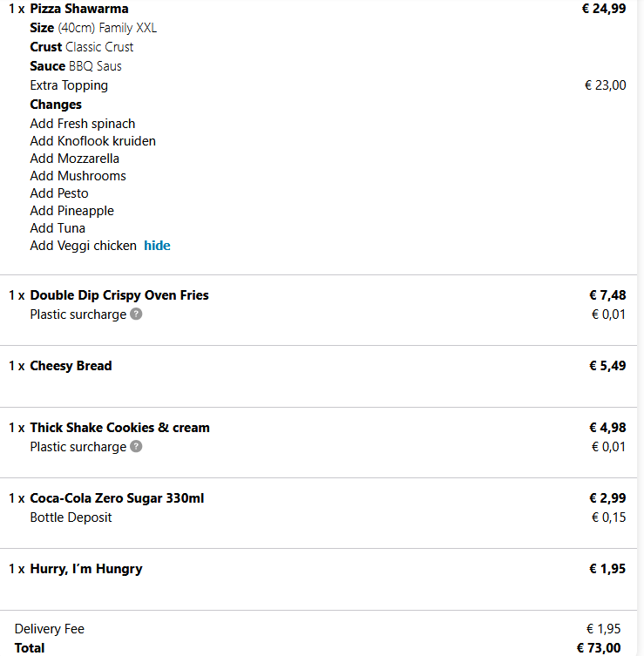Click the Changes heading under Pizza Shawarma
Viewport: 644px width, 656px height.
coord(56,105)
